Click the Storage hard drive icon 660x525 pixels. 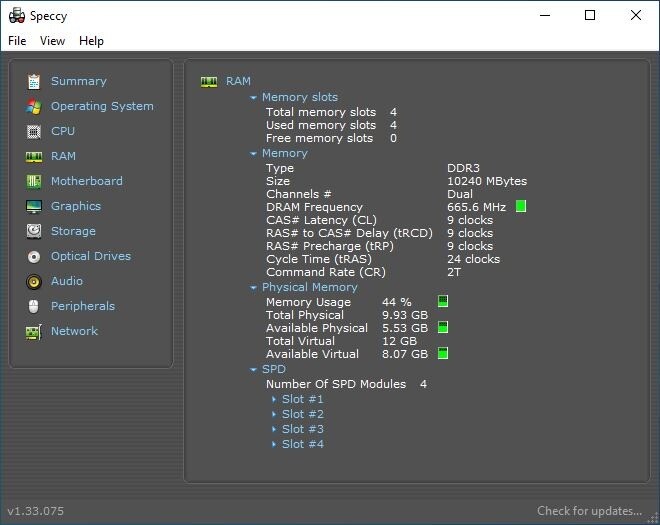34,232
